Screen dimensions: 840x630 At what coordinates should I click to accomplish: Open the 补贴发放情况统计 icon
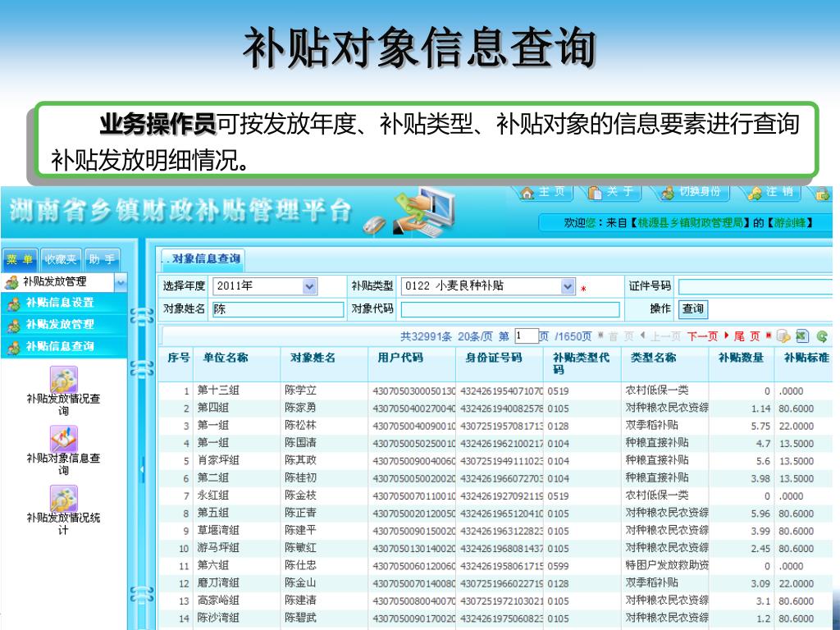[x=64, y=499]
